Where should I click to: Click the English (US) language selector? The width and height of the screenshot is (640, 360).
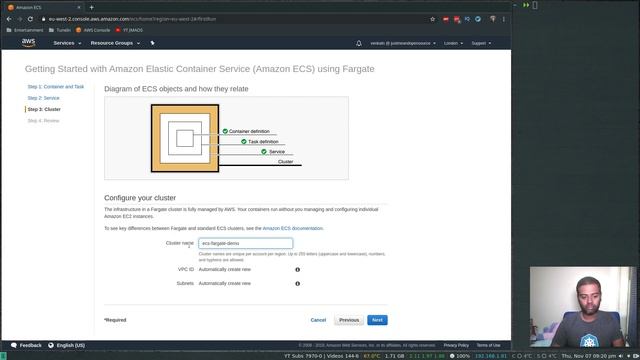point(67,345)
